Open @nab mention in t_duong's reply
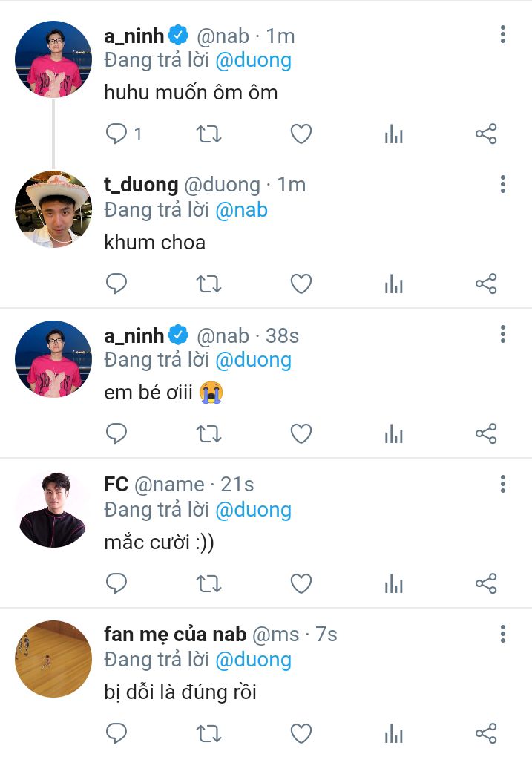Screen dimensions: 532x757 click(x=241, y=210)
